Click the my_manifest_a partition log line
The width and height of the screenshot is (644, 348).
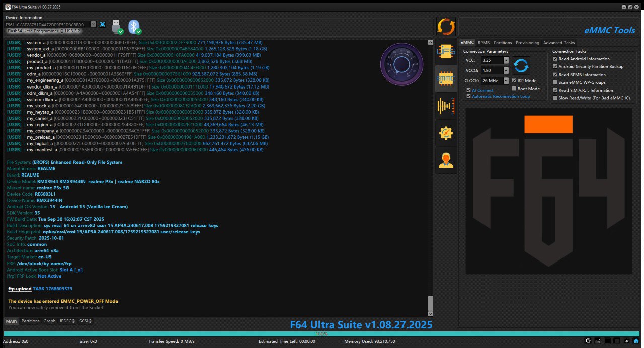click(135, 150)
